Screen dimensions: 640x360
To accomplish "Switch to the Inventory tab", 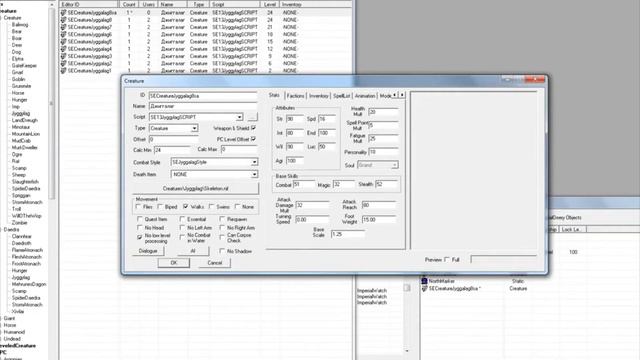I will pyautogui.click(x=319, y=96).
